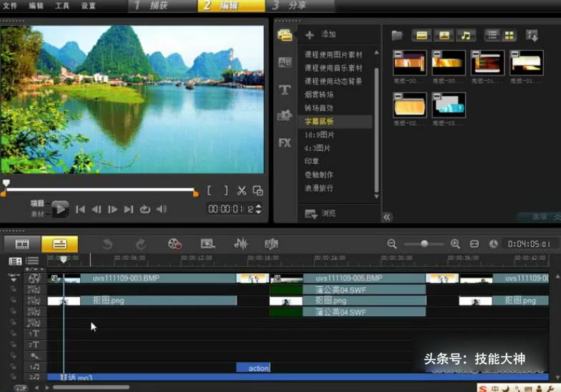Toggle repeat playback

pos(145,209)
